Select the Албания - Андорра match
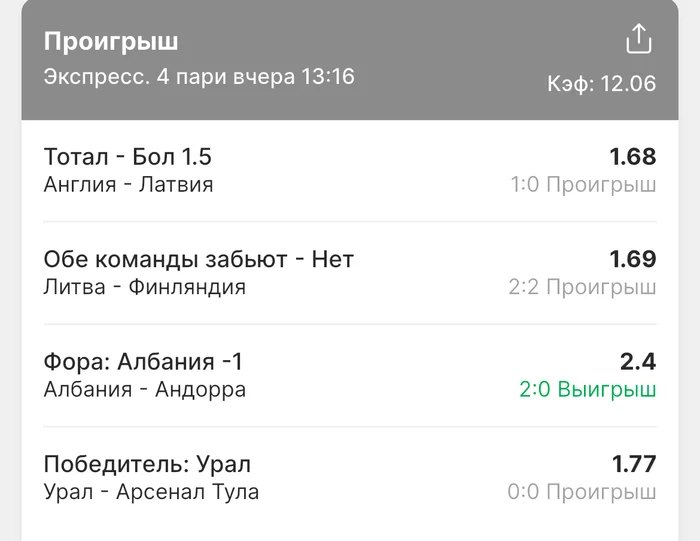Screen dimensions: 700x541 click(145, 390)
